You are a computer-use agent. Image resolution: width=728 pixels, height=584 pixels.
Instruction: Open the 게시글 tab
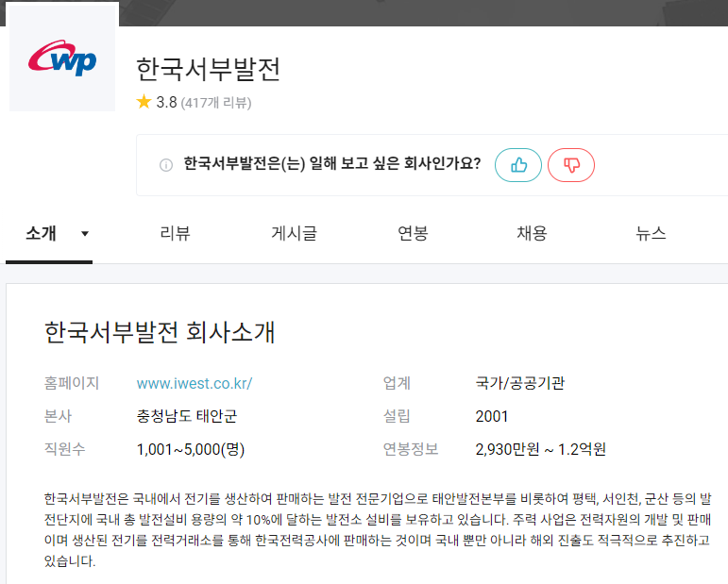pyautogui.click(x=294, y=233)
